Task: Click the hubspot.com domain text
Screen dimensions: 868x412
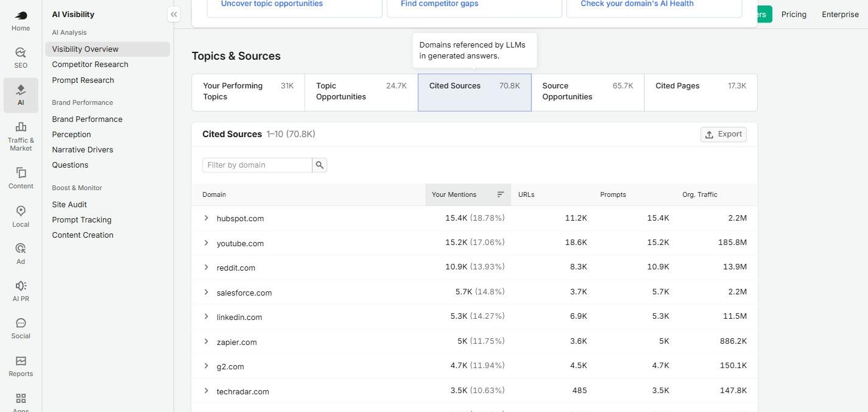Action: pyautogui.click(x=240, y=219)
